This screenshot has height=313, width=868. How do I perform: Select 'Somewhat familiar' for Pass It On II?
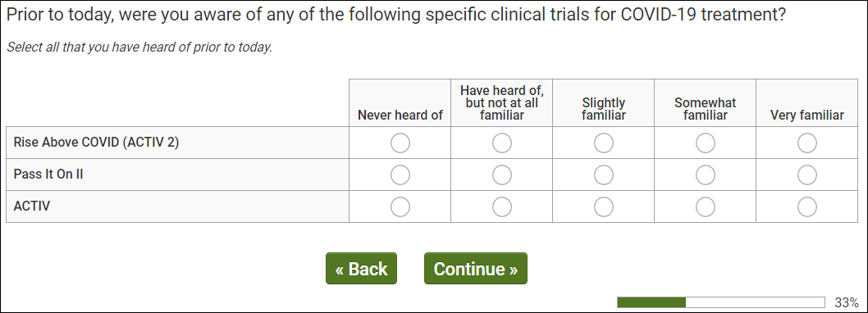[706, 175]
